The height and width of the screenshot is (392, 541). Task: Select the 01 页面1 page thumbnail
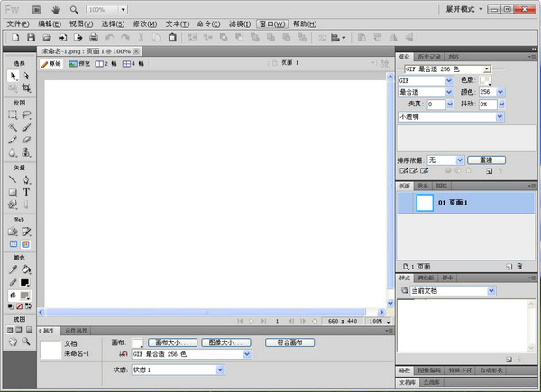[x=426, y=204]
